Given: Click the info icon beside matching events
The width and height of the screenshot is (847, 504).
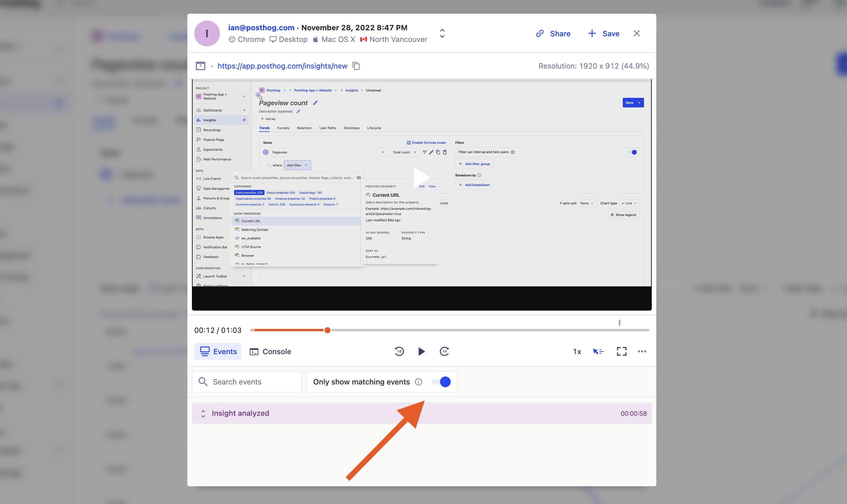Looking at the screenshot, I should 419,382.
